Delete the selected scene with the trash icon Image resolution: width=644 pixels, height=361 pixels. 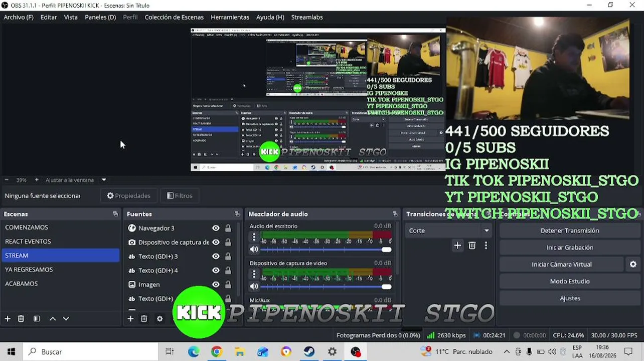pyautogui.click(x=21, y=318)
